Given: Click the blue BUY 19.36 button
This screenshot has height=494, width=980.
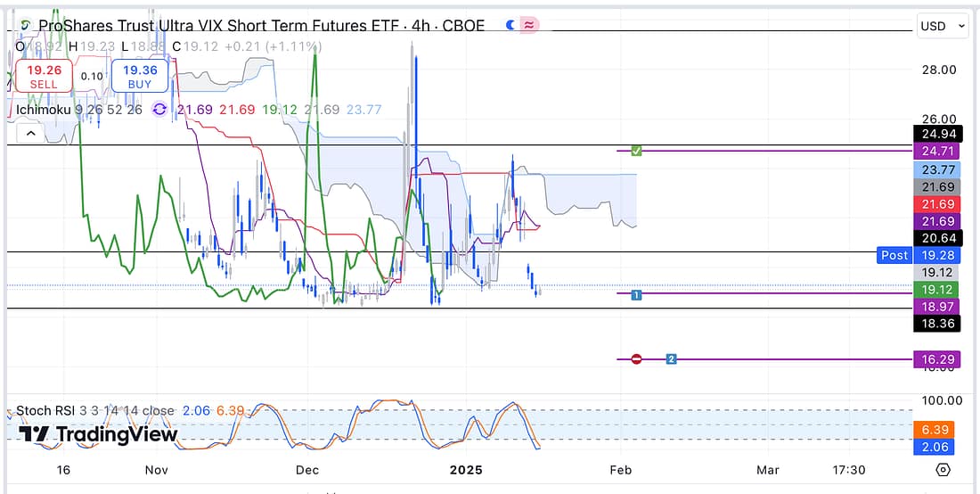Looking at the screenshot, I should (140, 76).
